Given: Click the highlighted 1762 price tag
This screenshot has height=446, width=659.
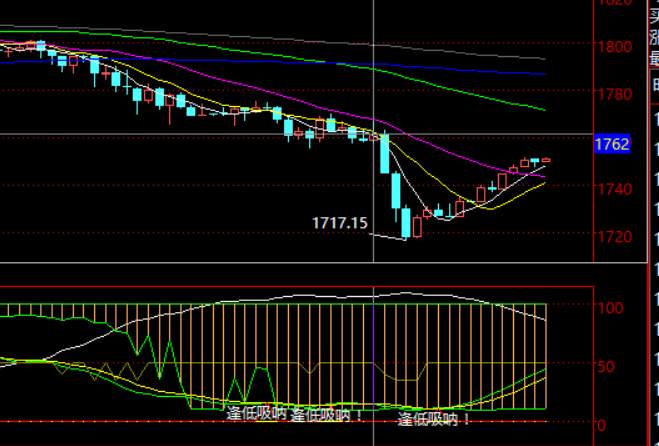Looking at the screenshot, I should (612, 144).
